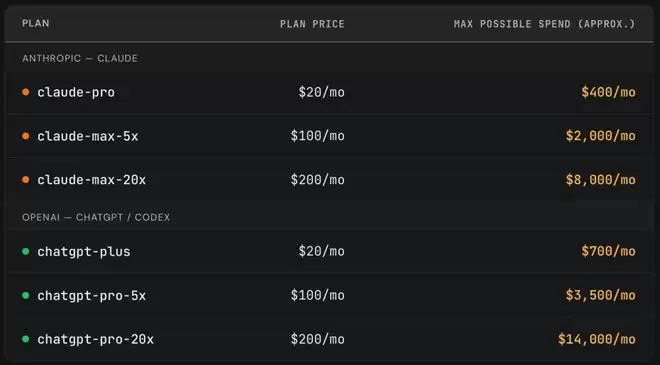Click the orange dot beside claude-max-5x

click(x=26, y=136)
